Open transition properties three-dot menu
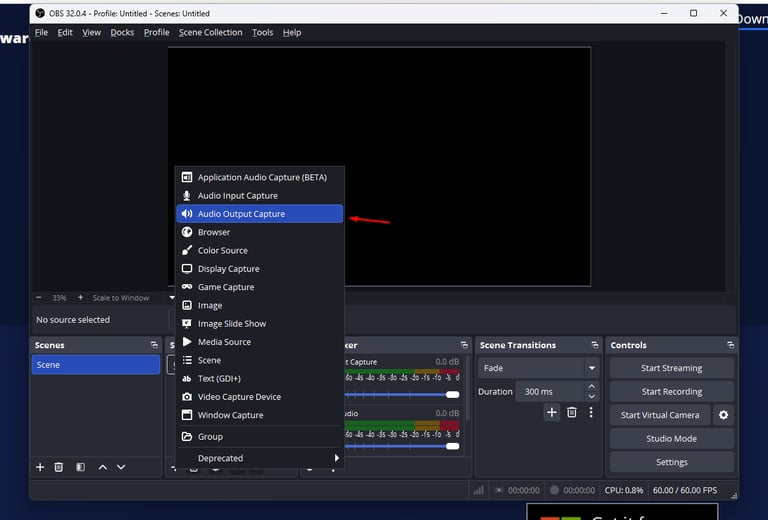768x520 pixels. click(591, 412)
